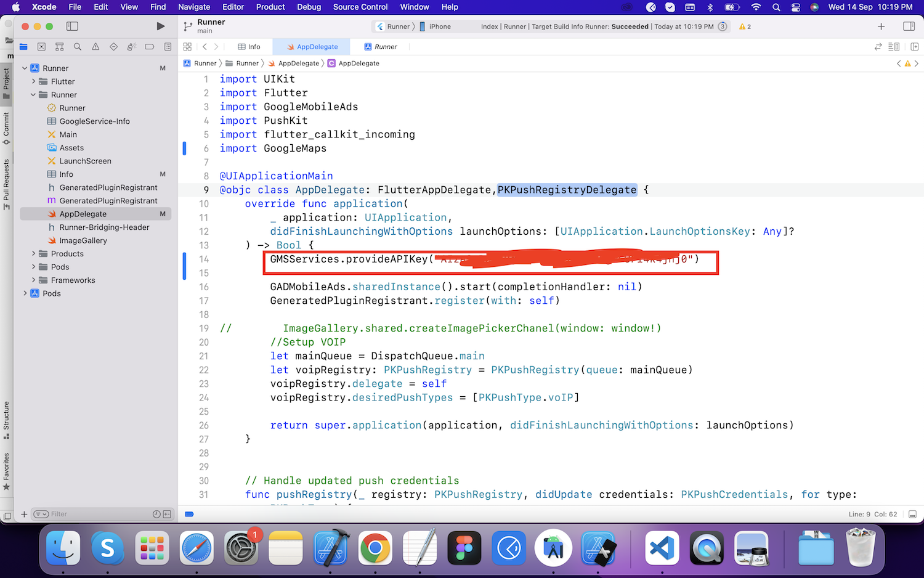Open the Symbol navigator

coord(59,47)
